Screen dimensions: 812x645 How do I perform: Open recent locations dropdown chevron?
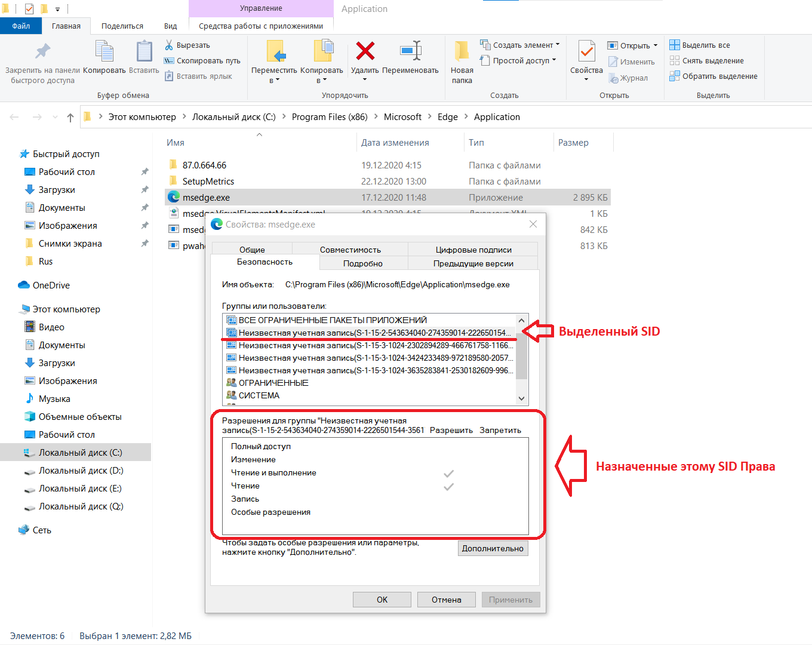[x=55, y=117]
